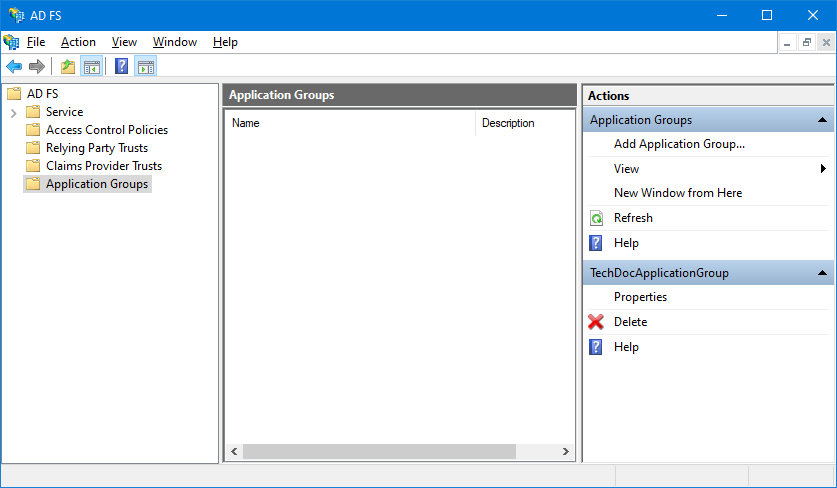
Task: Click the AD FS root folder icon
Action: [14, 94]
